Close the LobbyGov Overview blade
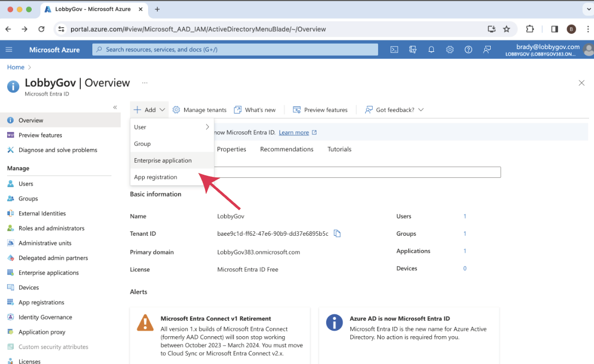This screenshot has height=364, width=594. click(581, 83)
